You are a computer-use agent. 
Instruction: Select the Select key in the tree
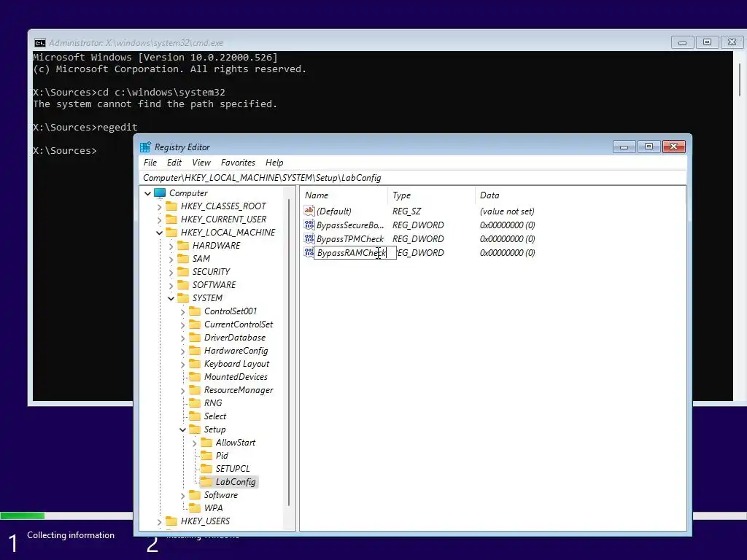215,416
